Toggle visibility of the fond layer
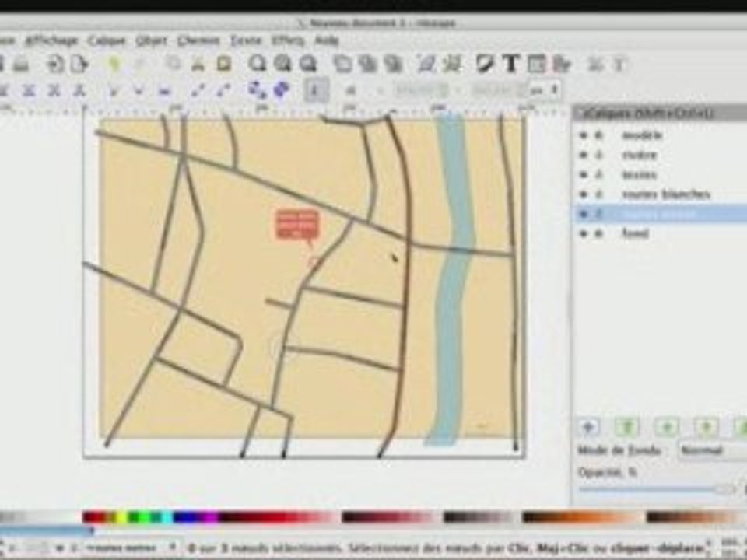 [x=583, y=233]
